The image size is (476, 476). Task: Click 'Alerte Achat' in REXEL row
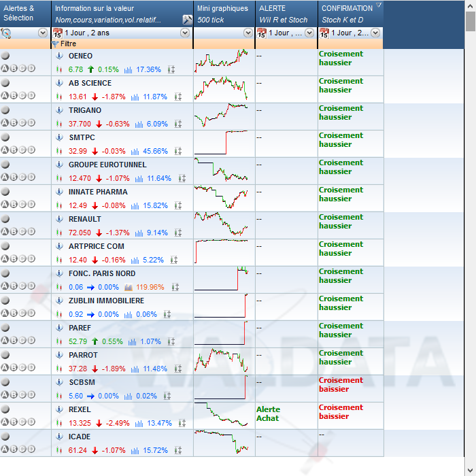[x=268, y=413]
